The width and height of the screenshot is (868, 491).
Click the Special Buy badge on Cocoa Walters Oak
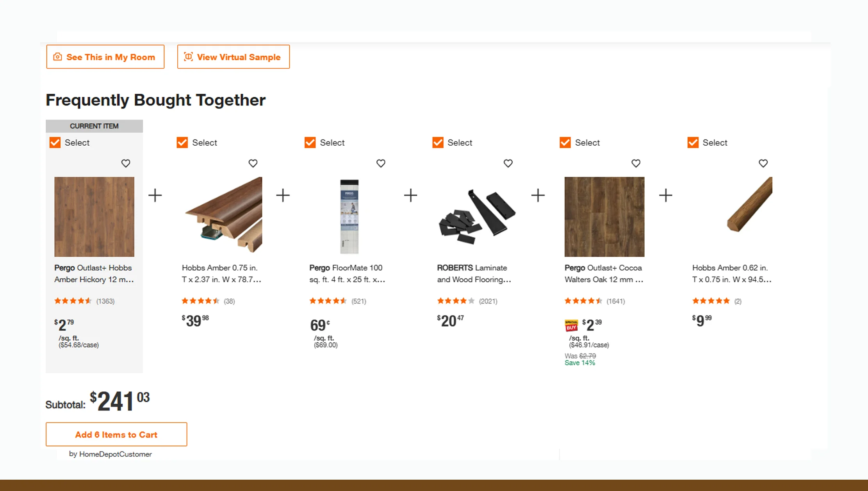[571, 324]
